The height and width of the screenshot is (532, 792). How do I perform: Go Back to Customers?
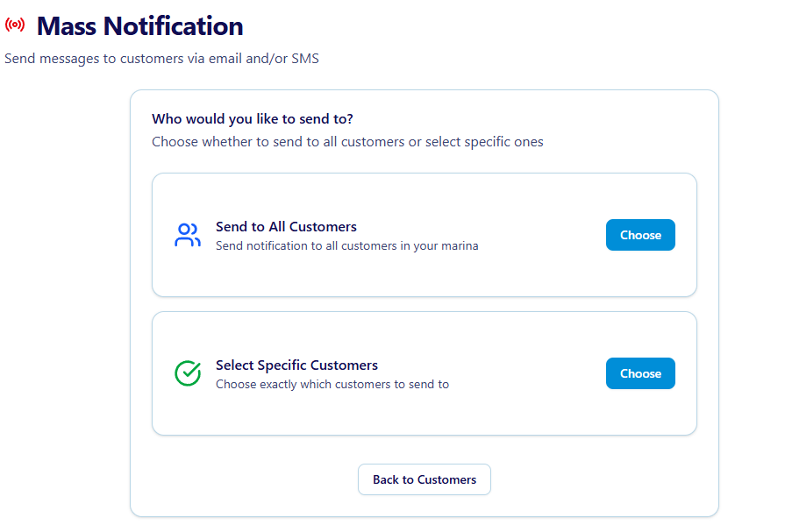[x=425, y=479]
